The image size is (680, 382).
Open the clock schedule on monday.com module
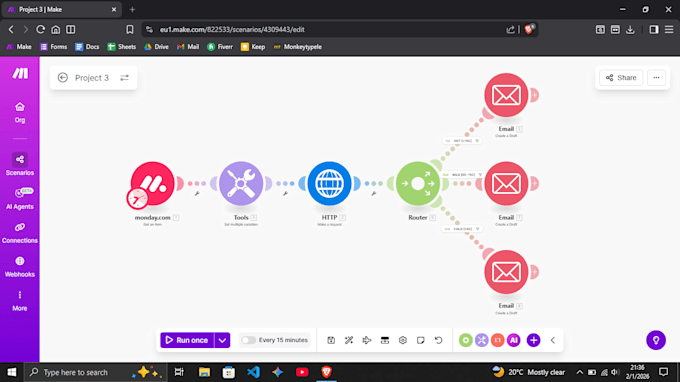pos(137,199)
